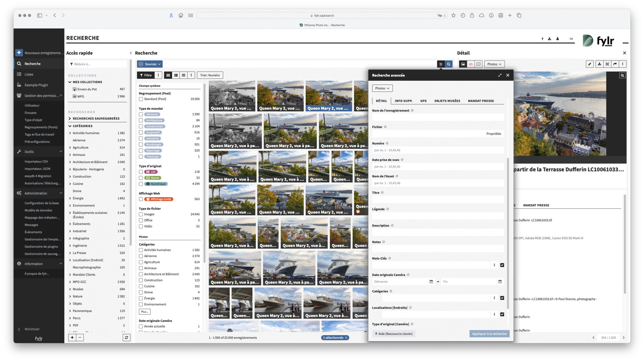Check the Affichage invité filter

[141, 199]
